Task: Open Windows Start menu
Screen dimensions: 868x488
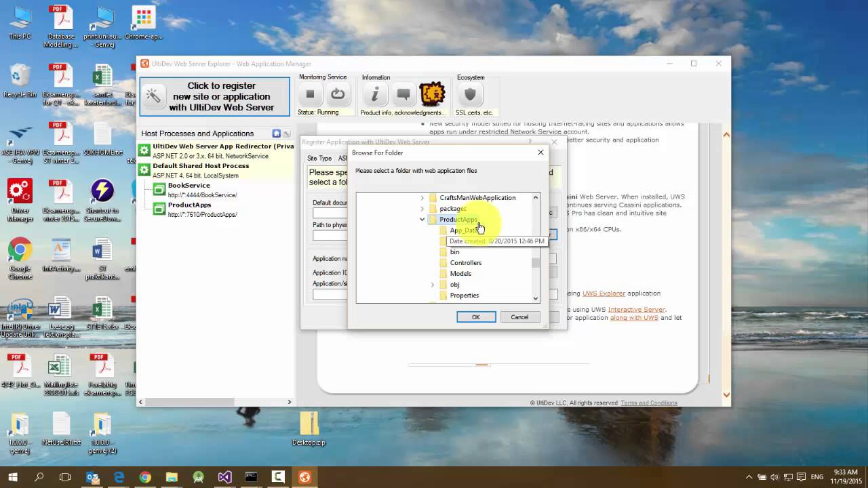Action: 13,477
